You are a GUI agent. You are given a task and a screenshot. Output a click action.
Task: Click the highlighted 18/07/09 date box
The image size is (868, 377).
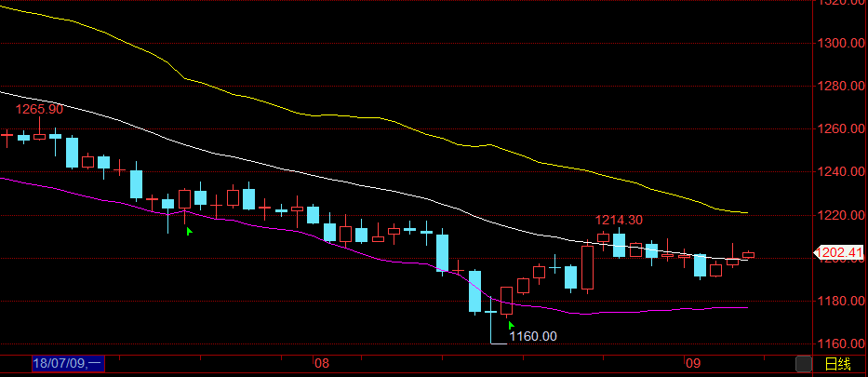point(69,363)
